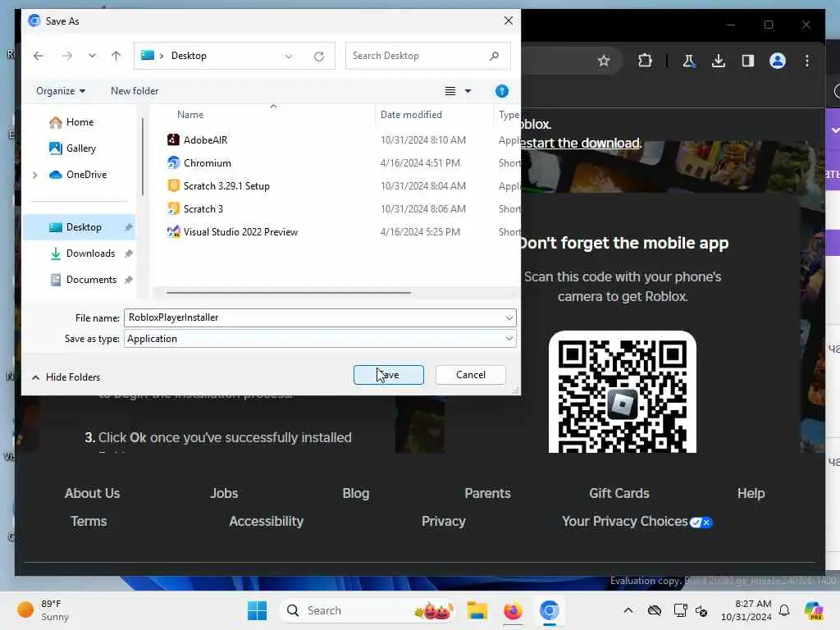Go up one folder level using the Up arrow
The image size is (840, 630).
click(x=116, y=56)
